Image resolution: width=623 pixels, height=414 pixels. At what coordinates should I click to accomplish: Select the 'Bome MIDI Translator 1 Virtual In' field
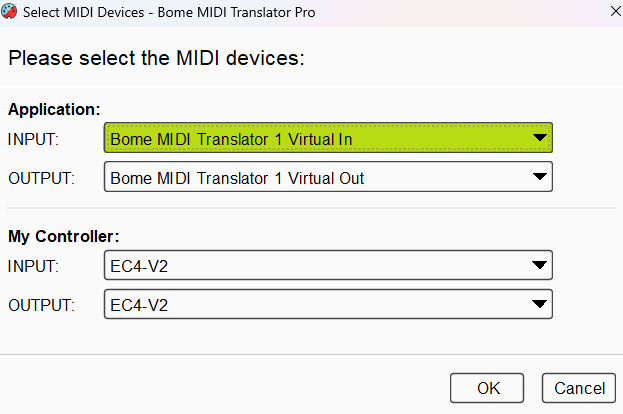click(x=328, y=138)
